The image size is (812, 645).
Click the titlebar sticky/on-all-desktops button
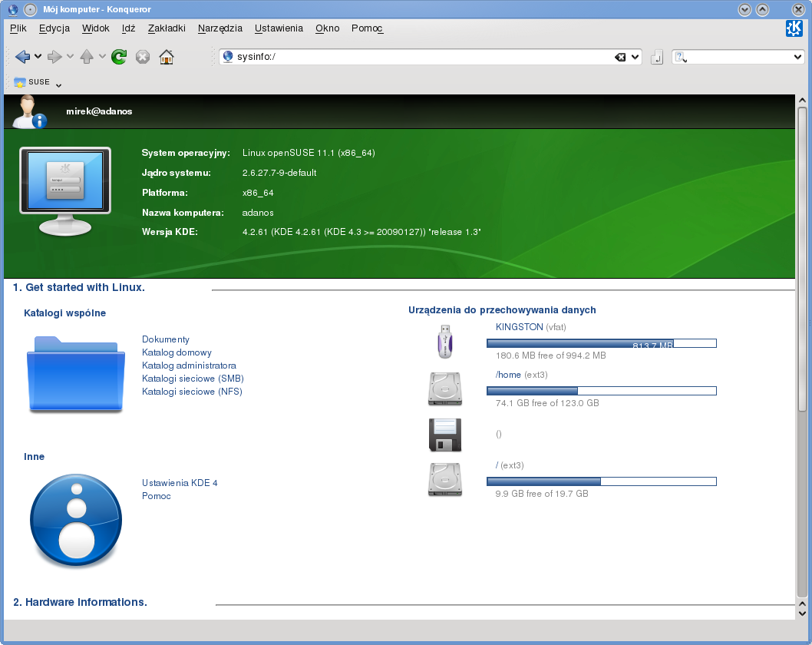(x=31, y=9)
